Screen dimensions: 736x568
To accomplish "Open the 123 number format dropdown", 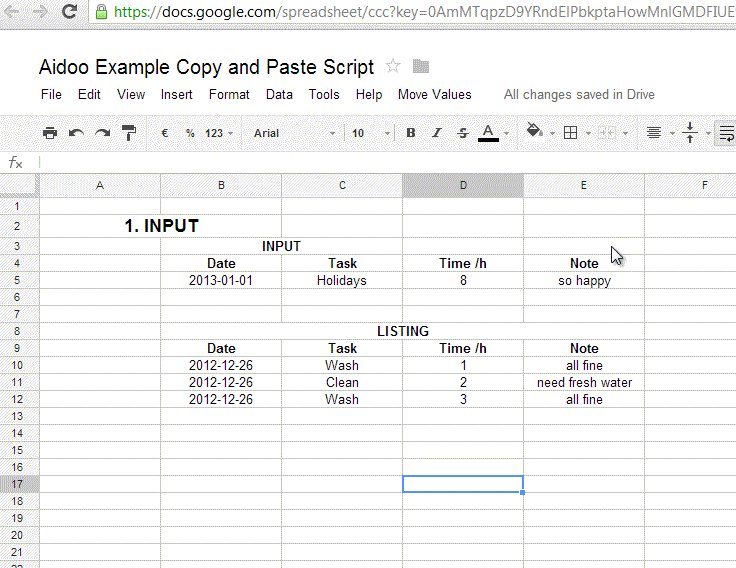I will point(219,133).
